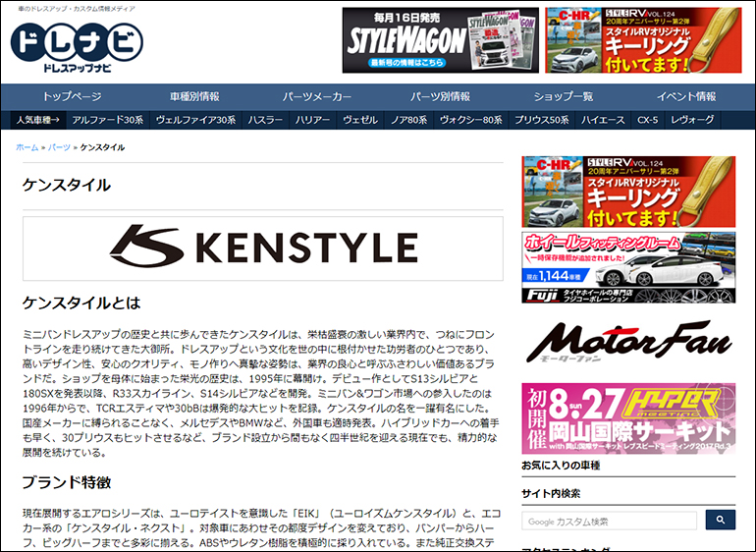
Task: Select ヴェルファイア30系 in popular cars bar
Action: 195,120
